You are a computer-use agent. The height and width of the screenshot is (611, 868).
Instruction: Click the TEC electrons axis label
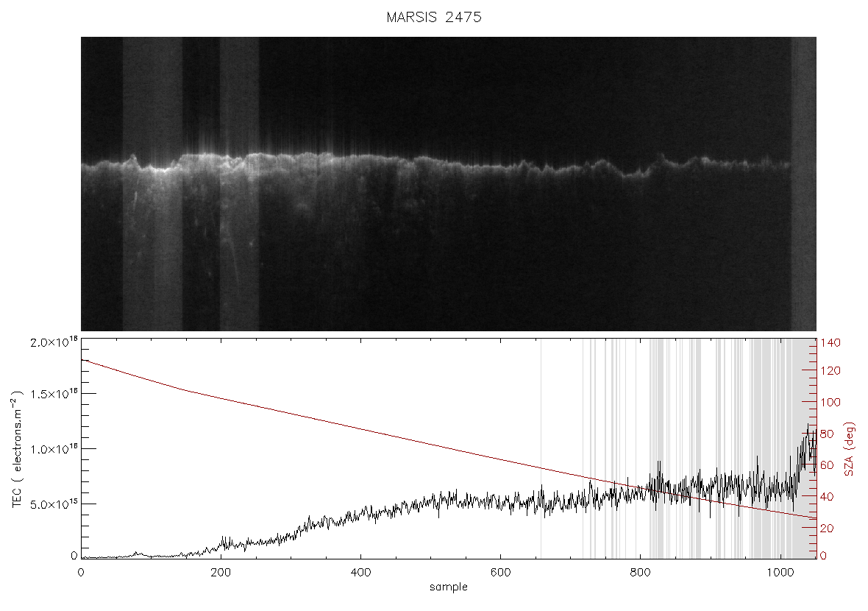17,449
